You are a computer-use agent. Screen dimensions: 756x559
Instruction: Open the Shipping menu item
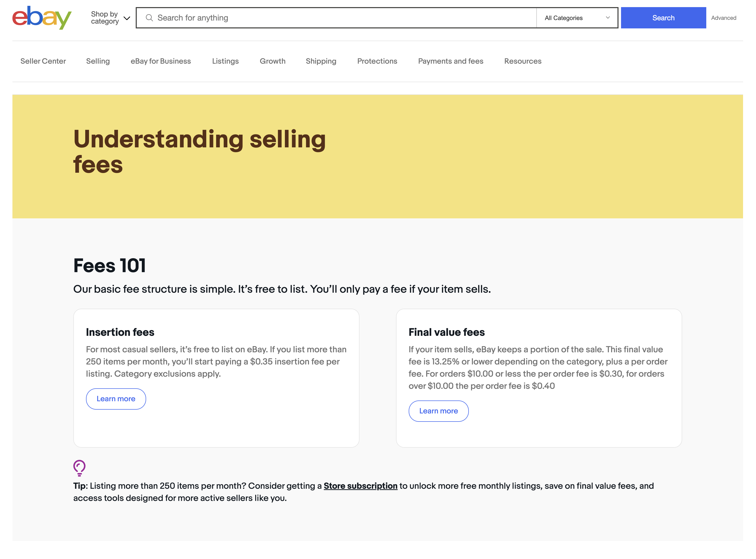pos(321,61)
